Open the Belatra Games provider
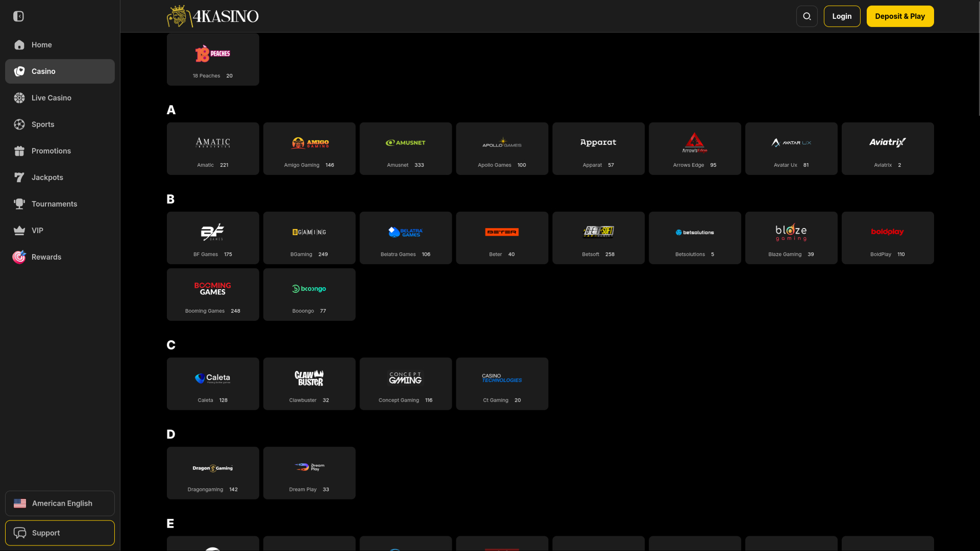The height and width of the screenshot is (551, 980). [x=406, y=238]
